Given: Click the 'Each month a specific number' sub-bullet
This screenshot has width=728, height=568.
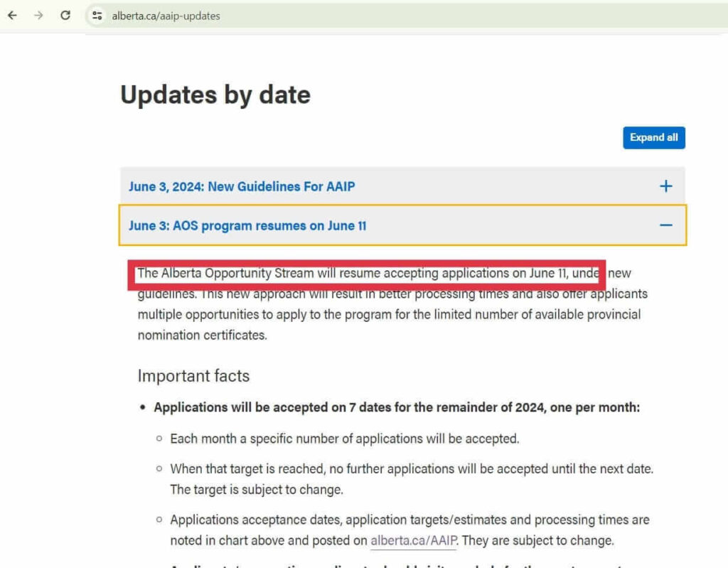Looking at the screenshot, I should click(344, 439).
